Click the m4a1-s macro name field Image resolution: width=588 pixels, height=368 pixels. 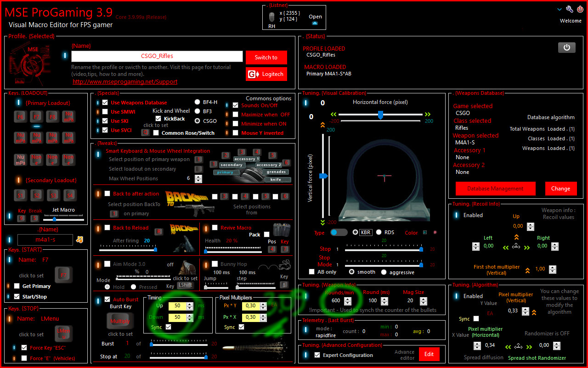pyautogui.click(x=45, y=240)
